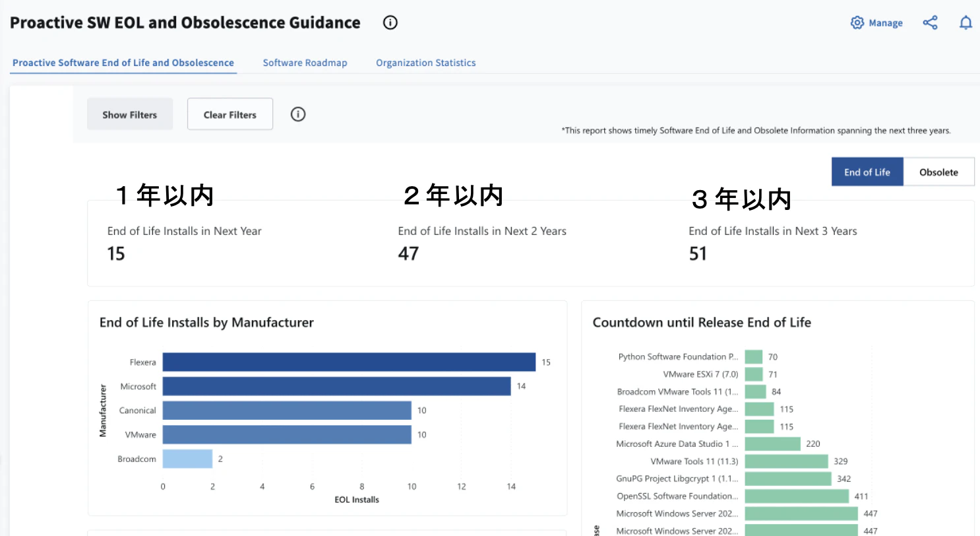This screenshot has height=536, width=980.
Task: Click the 'End of Life Installs by Manufacturer' chart title
Action: point(206,322)
